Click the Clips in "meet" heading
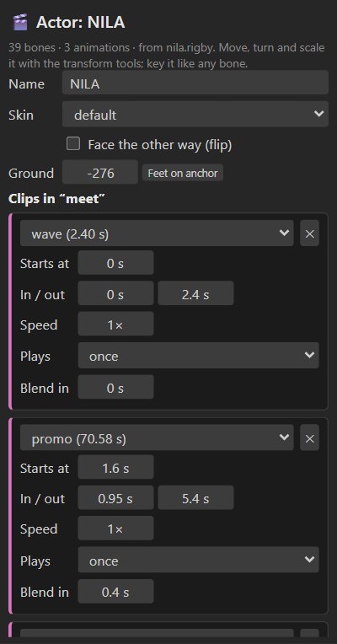Screen dimensions: 337x644 (57, 199)
